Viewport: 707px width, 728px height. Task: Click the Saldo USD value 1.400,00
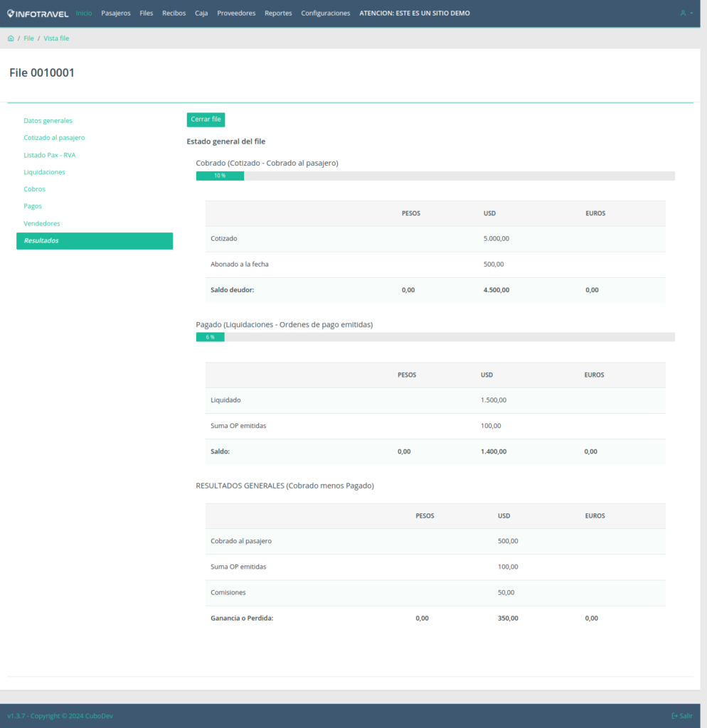pyautogui.click(x=494, y=451)
